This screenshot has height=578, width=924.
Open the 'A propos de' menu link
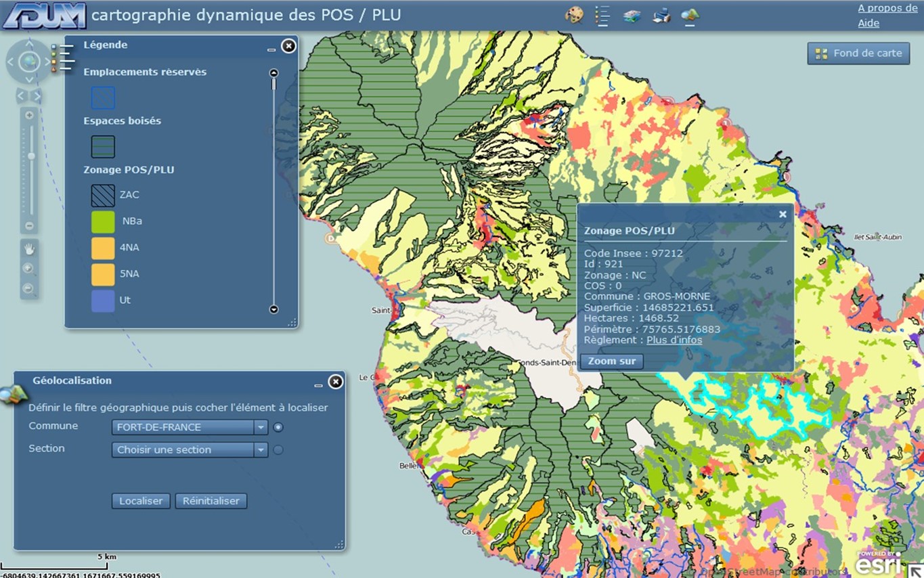pyautogui.click(x=887, y=8)
